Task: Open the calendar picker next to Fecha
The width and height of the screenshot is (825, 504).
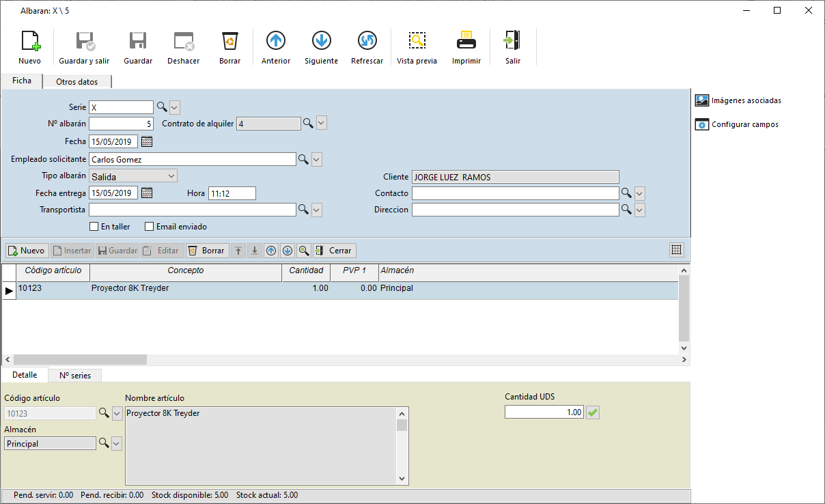Action: click(x=146, y=141)
